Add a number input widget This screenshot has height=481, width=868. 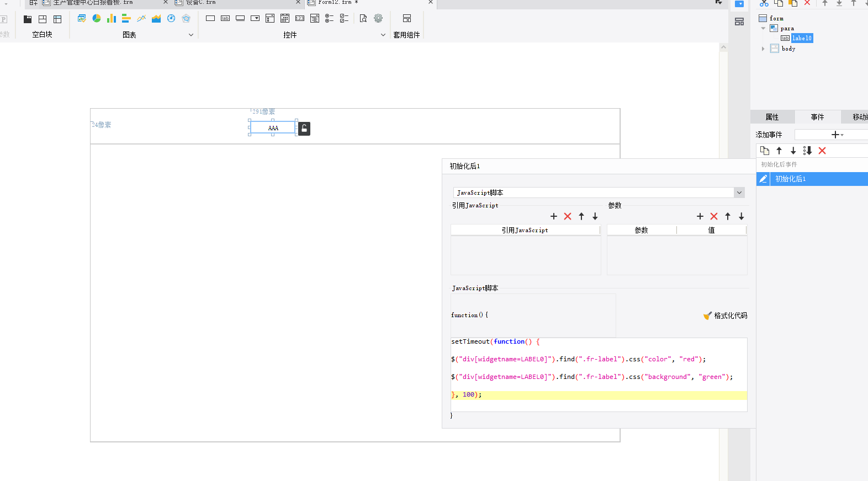[300, 18]
